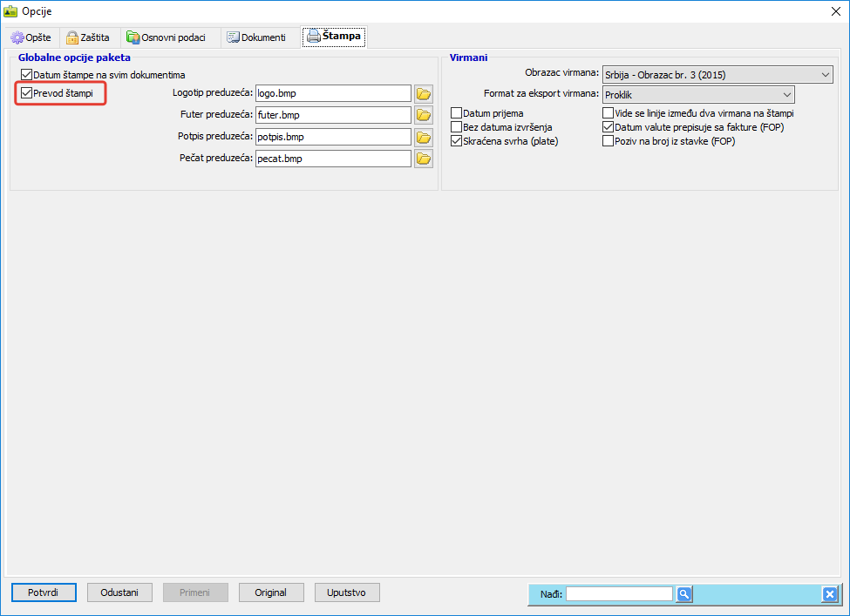
Task: Open folder browser for Potpis preduzeća
Action: (x=424, y=137)
